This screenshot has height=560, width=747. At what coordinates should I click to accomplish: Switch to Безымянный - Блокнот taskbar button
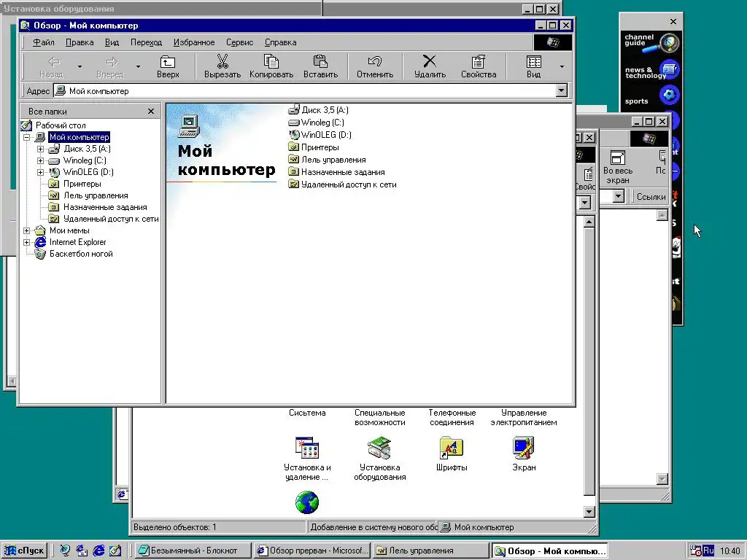(192, 551)
